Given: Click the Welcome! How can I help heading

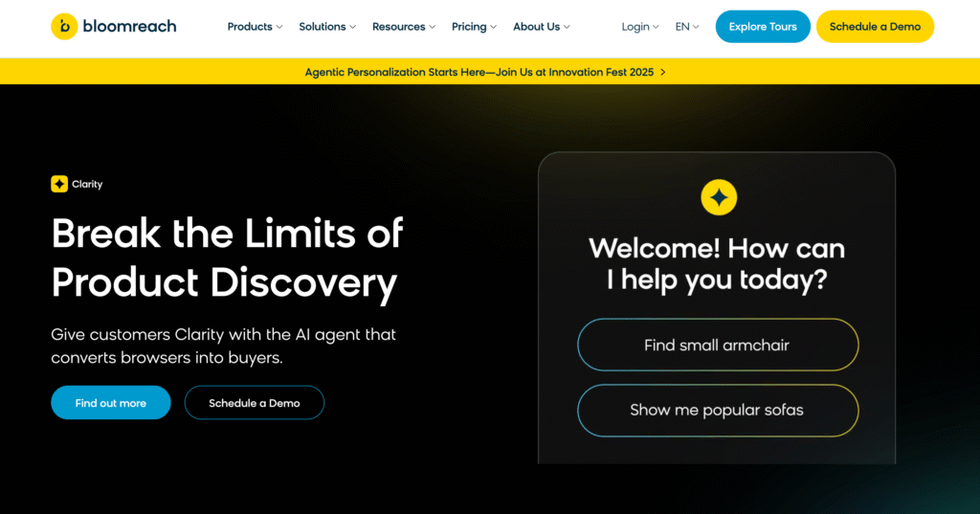Looking at the screenshot, I should 717,264.
